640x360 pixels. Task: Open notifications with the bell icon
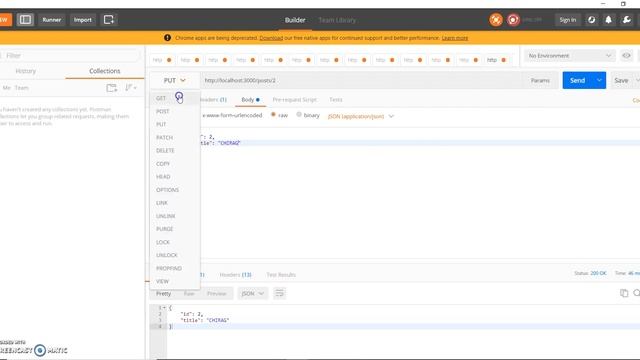609,20
